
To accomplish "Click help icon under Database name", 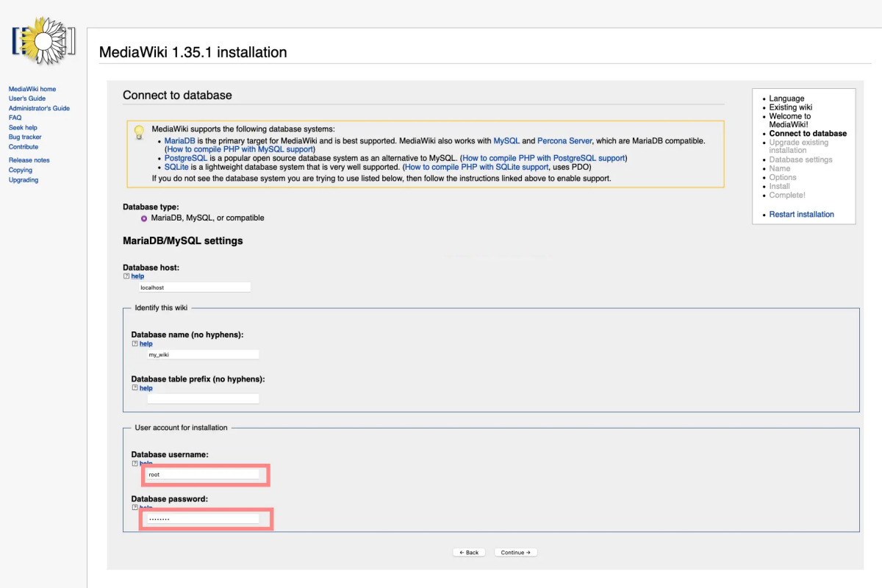I will click(x=135, y=343).
